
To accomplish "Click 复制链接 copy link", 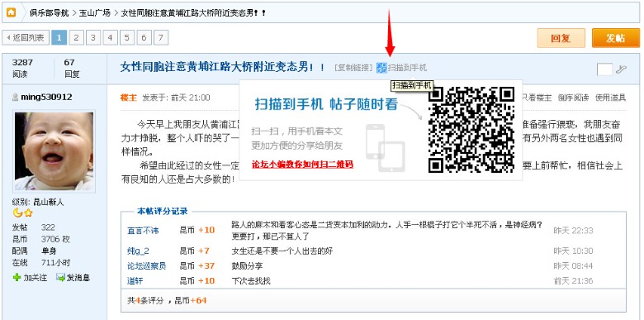I will pyautogui.click(x=353, y=68).
